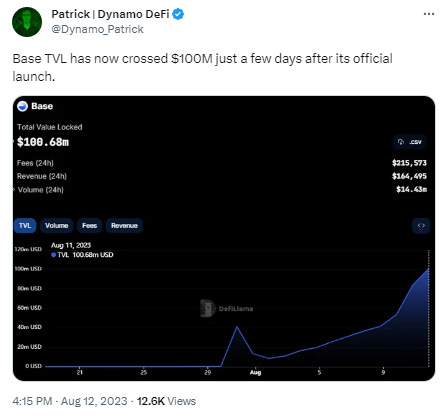Open Patrick's green profile avatar

[x=27, y=22]
